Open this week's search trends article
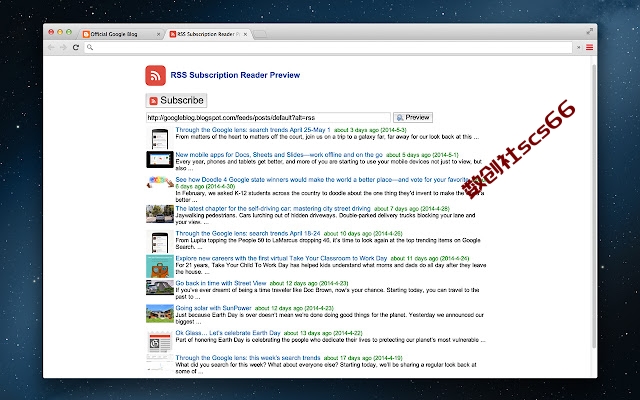 248,358
